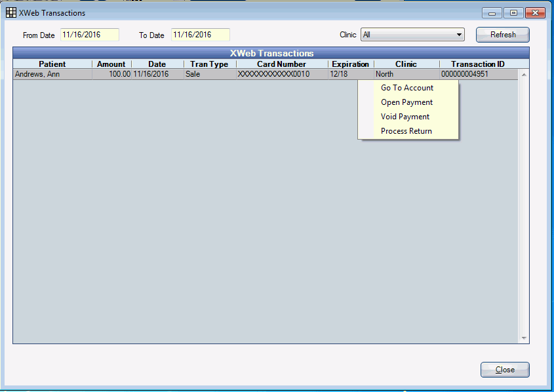The height and width of the screenshot is (392, 554).
Task: Click the 100.00 amount cell
Action: [111, 74]
